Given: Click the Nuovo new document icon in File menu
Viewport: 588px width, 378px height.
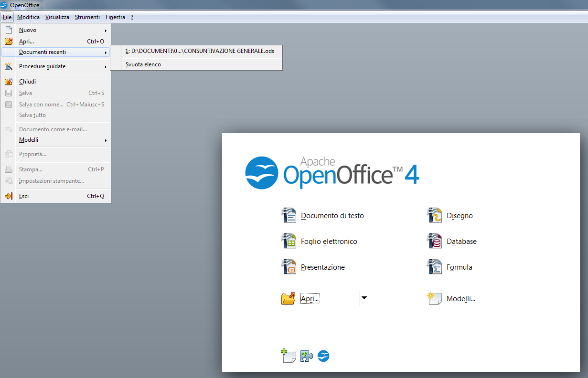Looking at the screenshot, I should click(x=8, y=30).
